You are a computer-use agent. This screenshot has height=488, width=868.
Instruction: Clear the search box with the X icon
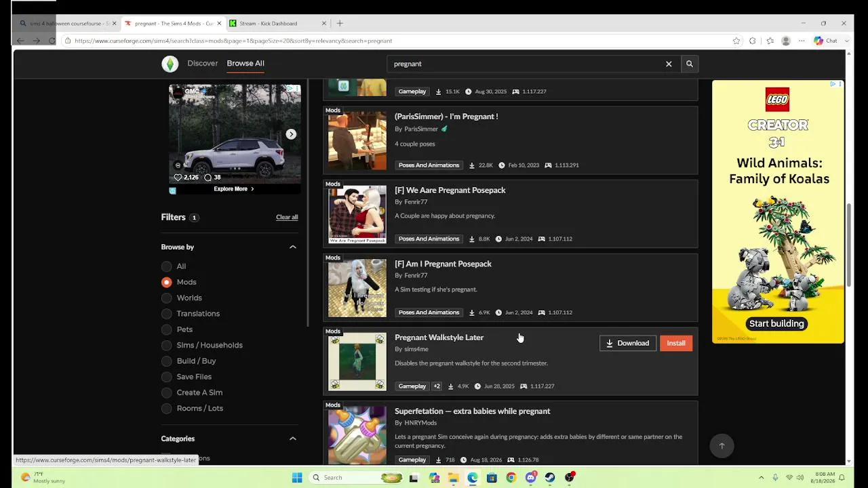669,64
